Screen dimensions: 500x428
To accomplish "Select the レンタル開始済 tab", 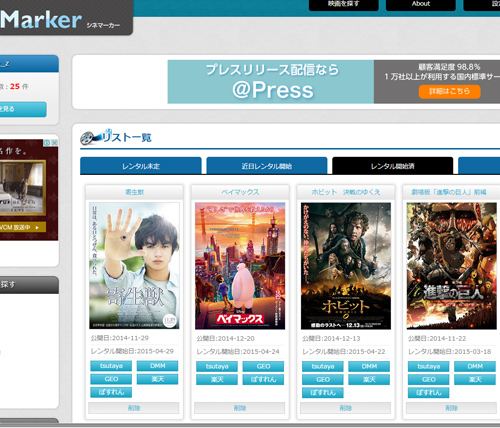I will [393, 166].
